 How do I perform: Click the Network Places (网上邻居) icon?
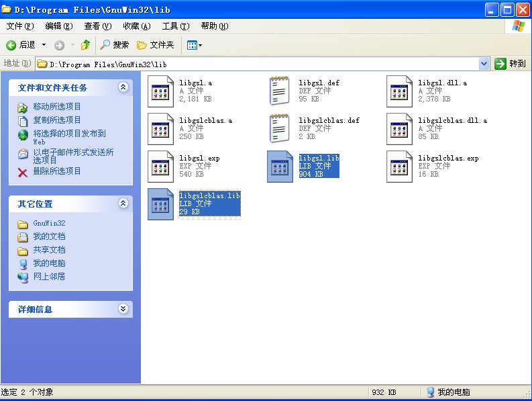point(23,277)
